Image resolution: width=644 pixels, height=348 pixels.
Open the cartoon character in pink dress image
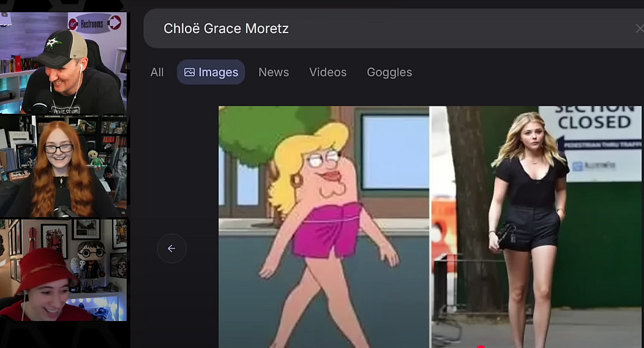tap(324, 227)
